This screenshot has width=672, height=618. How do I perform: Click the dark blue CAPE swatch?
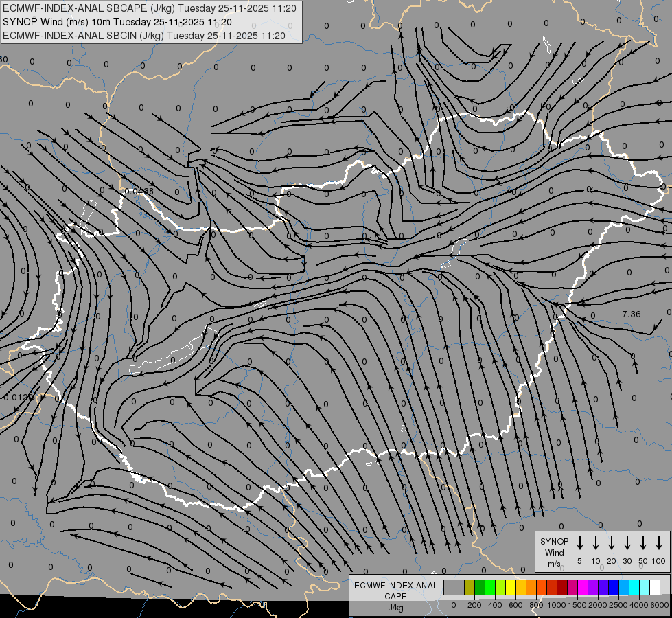click(x=614, y=588)
